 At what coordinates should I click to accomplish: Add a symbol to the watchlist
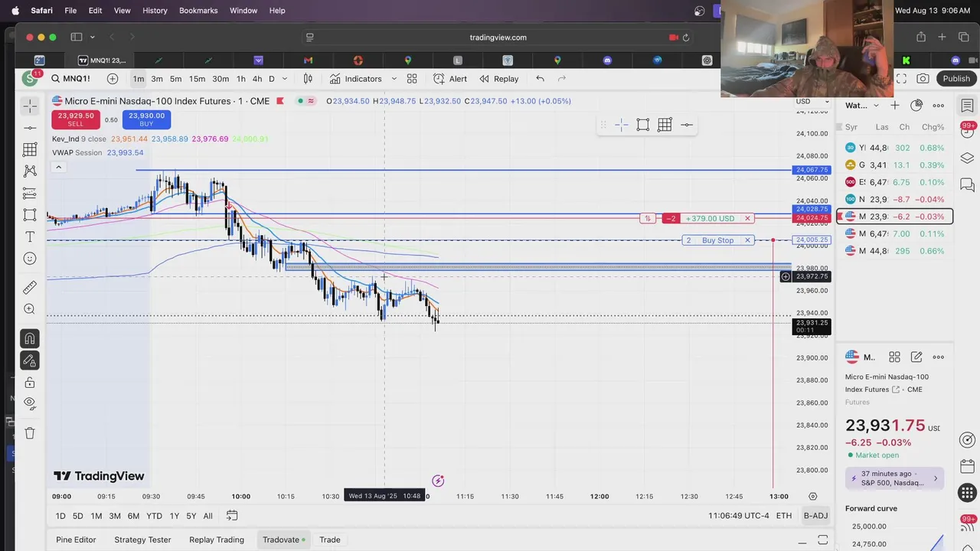[895, 106]
